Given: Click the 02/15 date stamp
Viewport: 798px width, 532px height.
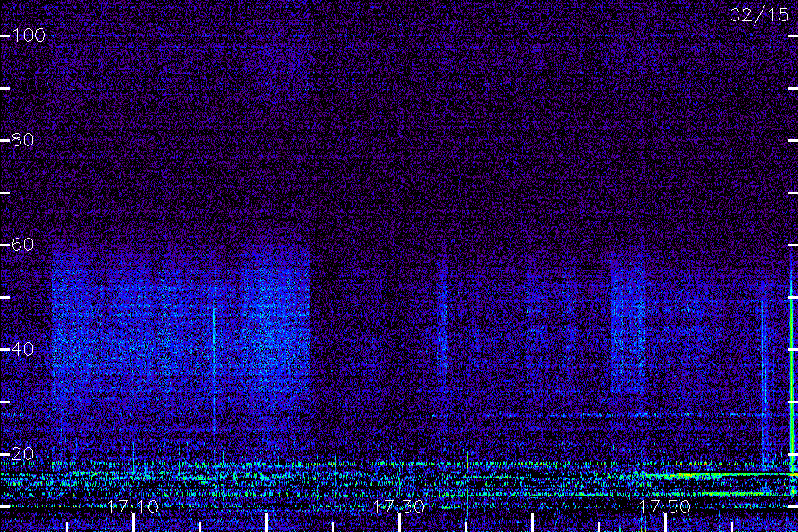Looking at the screenshot, I should point(759,15).
